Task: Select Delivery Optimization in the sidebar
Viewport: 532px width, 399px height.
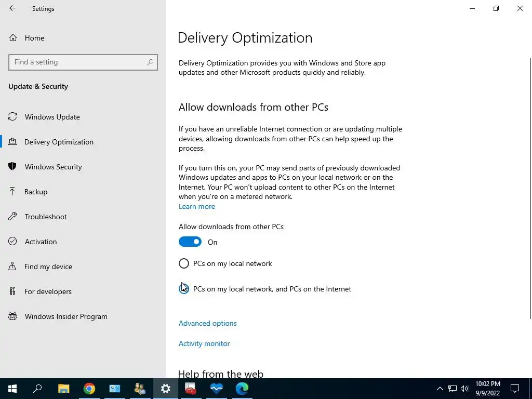Action: [x=59, y=142]
